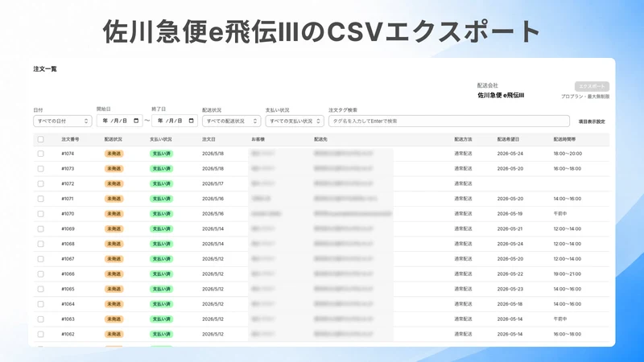Click the 注文番号 column header
Screen dimensions: 644x362
(x=70, y=139)
